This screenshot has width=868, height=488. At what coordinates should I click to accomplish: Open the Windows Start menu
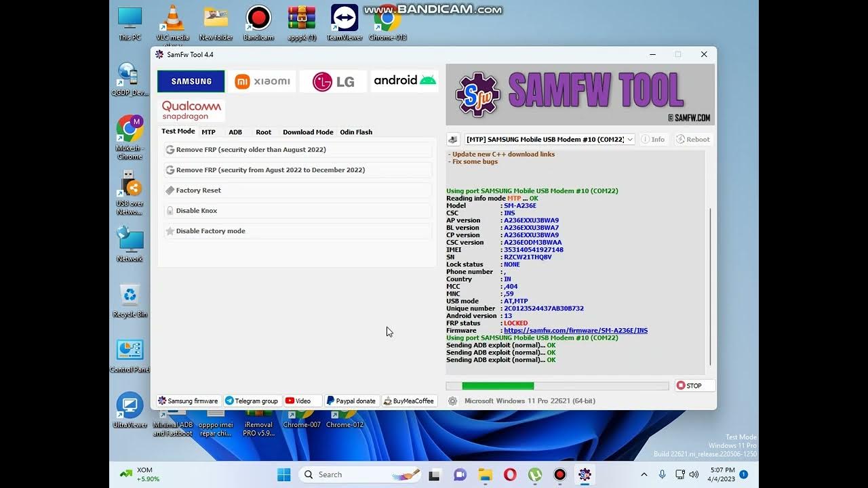coord(284,474)
